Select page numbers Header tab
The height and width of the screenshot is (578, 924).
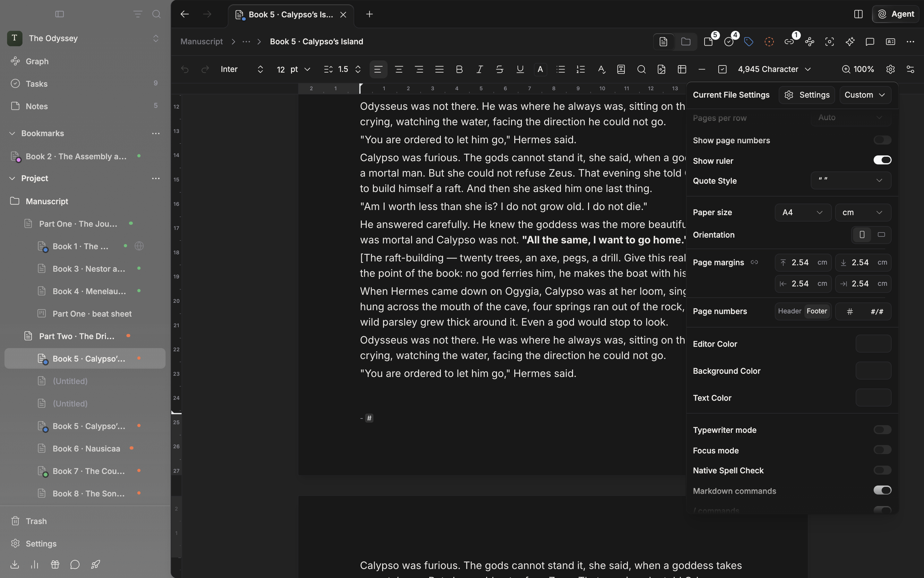790,311
